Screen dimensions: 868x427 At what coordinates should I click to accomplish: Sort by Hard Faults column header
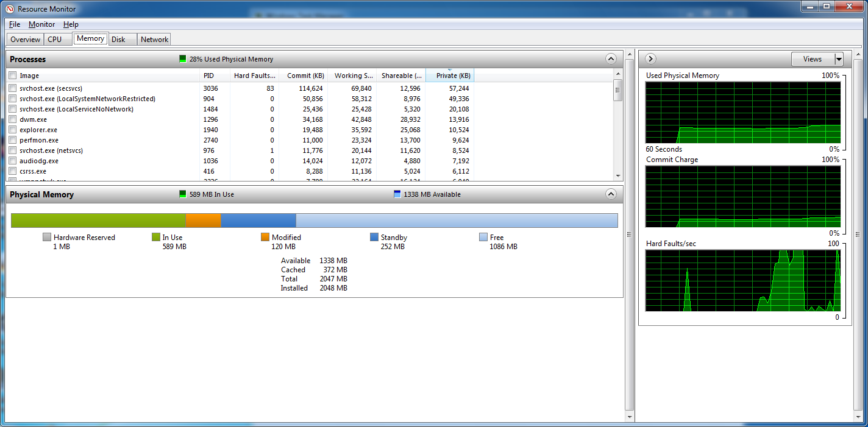(x=254, y=76)
